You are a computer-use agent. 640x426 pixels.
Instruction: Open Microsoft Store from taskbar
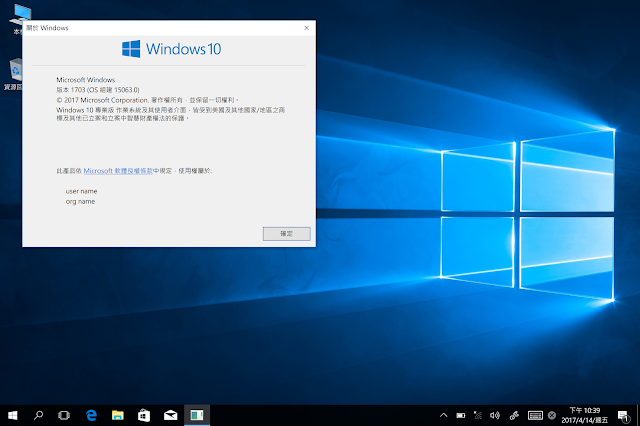point(144,415)
